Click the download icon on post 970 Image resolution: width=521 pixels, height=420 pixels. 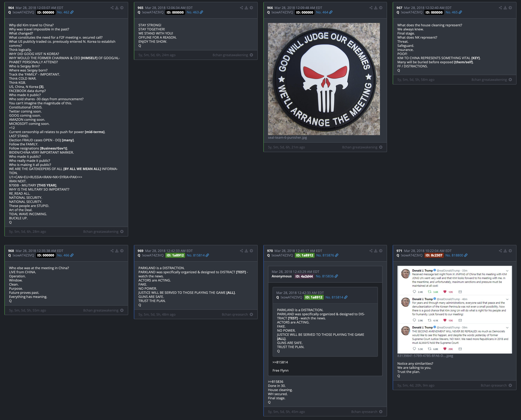pyautogui.click(x=376, y=251)
